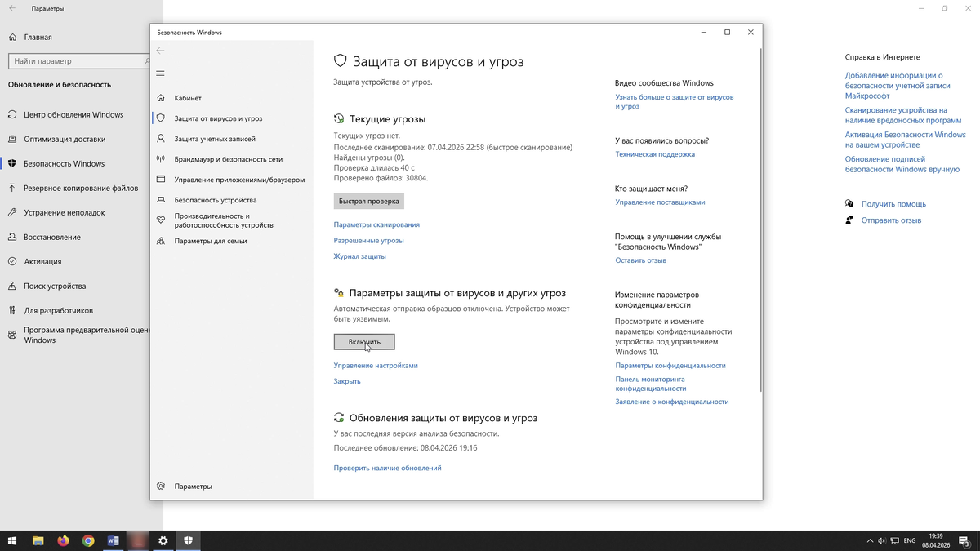The width and height of the screenshot is (980, 551).
Task: Open Параметры сканирования link
Action: click(x=376, y=224)
